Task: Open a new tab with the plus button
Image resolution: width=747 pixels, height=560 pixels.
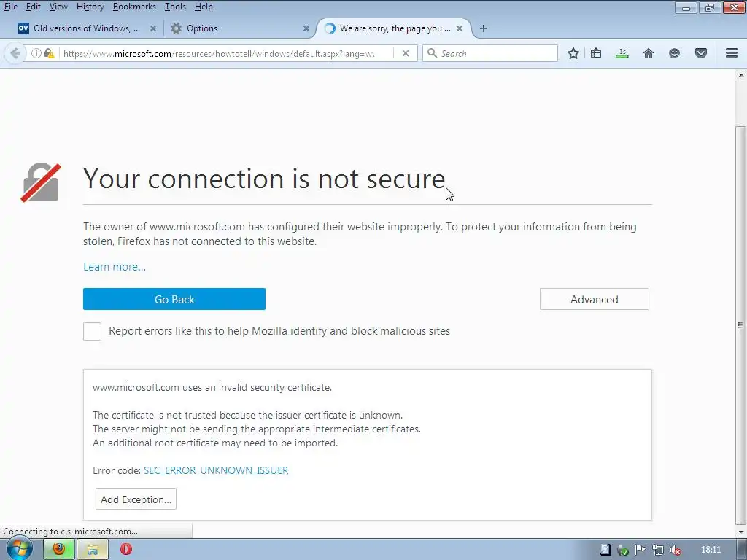Action: click(x=484, y=28)
